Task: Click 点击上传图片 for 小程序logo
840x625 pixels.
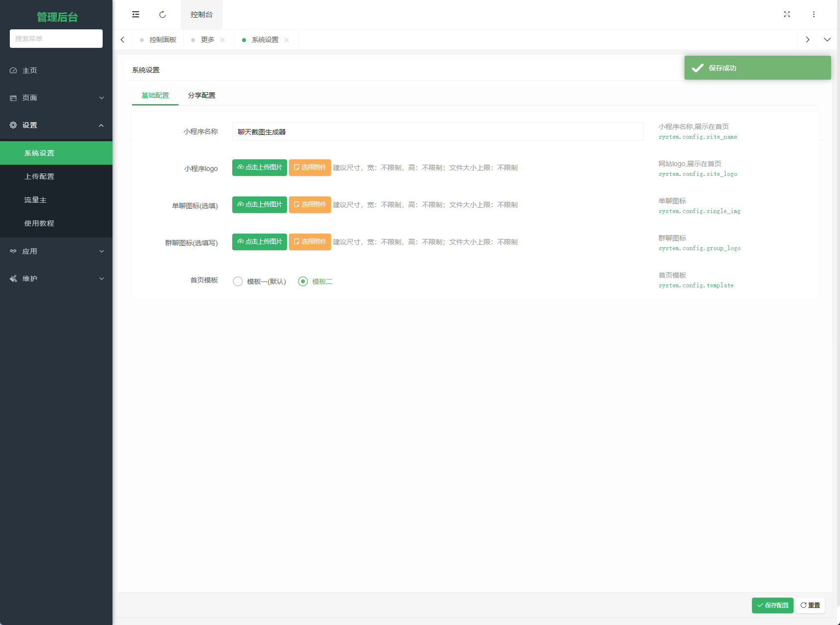Action: point(260,167)
